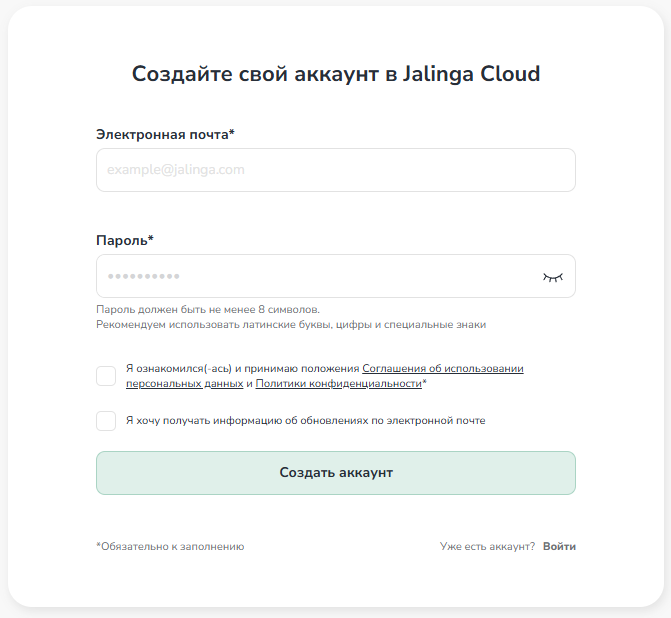Click the Уже есть аккаунт? text
The height and width of the screenshot is (618, 671).
tap(487, 547)
